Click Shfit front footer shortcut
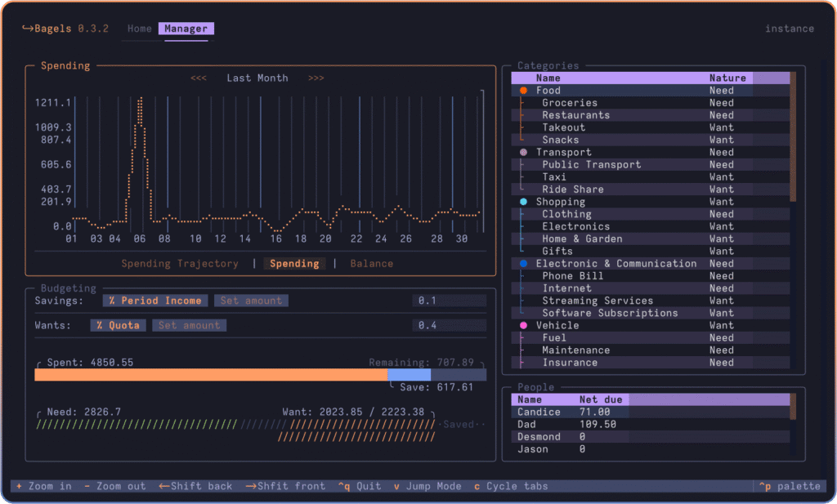837x504 pixels. pos(285,486)
